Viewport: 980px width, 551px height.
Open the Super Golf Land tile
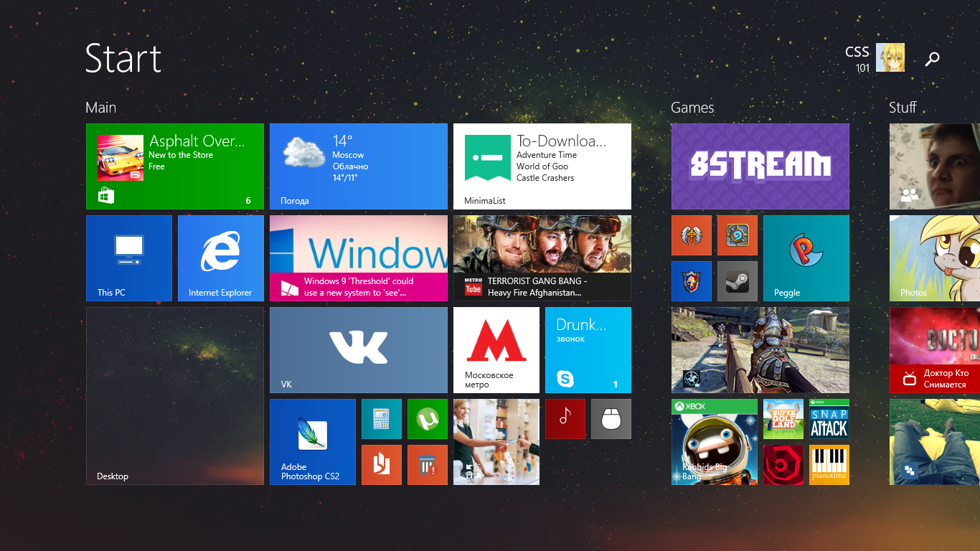click(783, 419)
